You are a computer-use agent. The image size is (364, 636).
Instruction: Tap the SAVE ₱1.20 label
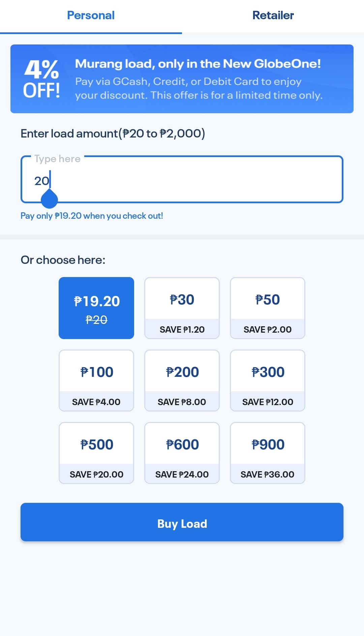click(182, 329)
